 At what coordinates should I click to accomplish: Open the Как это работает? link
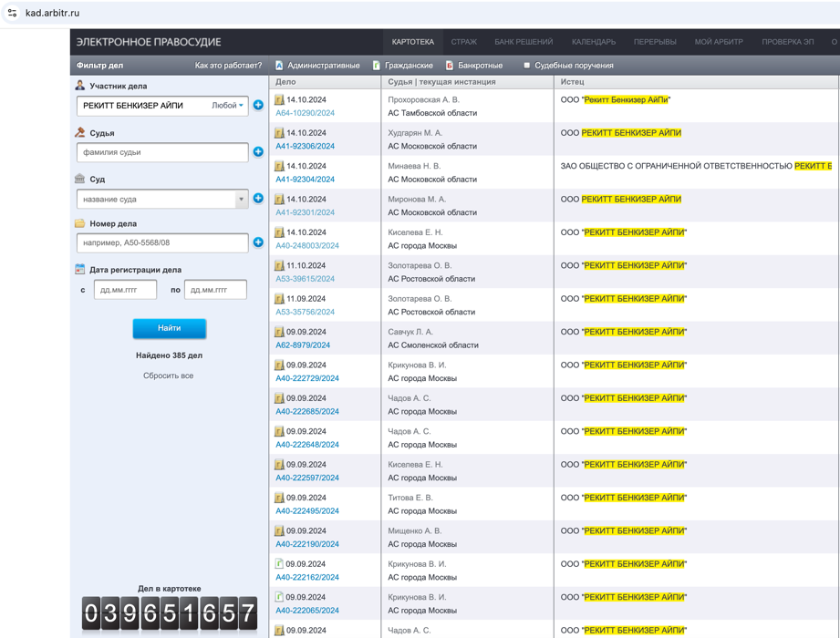click(x=228, y=66)
